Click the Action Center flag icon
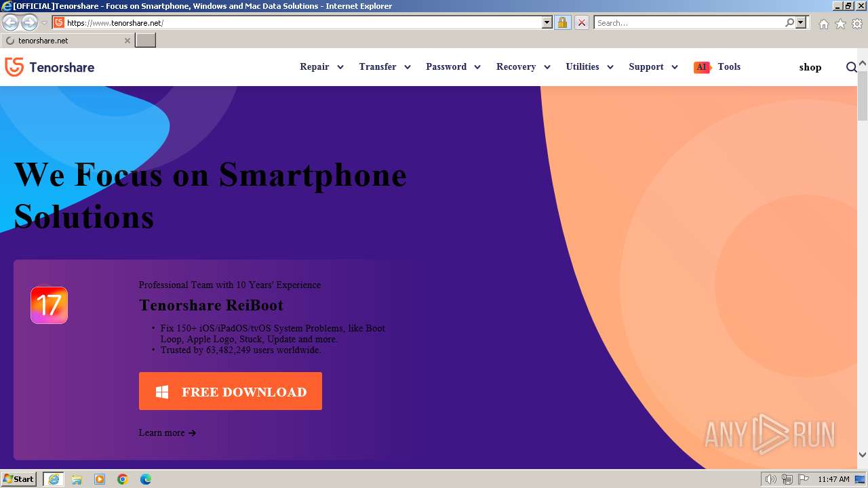868x488 pixels. (803, 479)
